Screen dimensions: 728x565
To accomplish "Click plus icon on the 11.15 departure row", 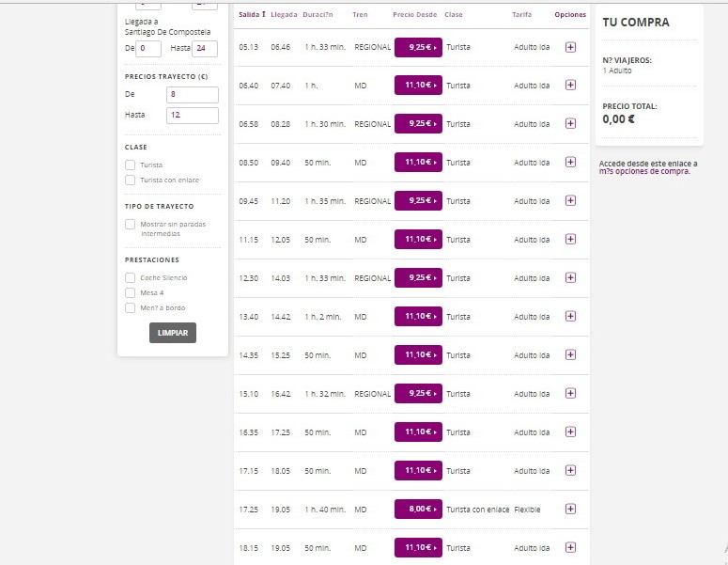I will (x=570, y=239).
